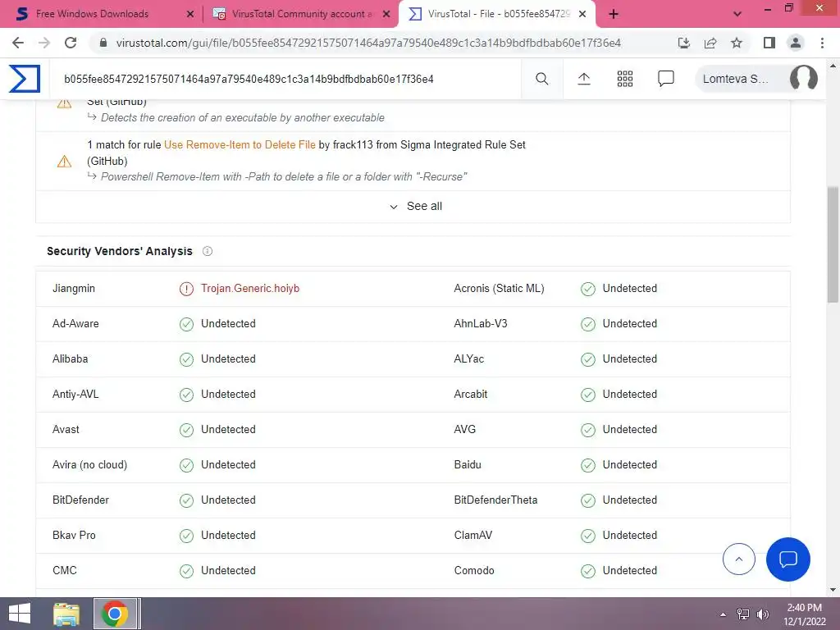Click the file hash search field
Screen dimensions: 840x630
pos(285,79)
